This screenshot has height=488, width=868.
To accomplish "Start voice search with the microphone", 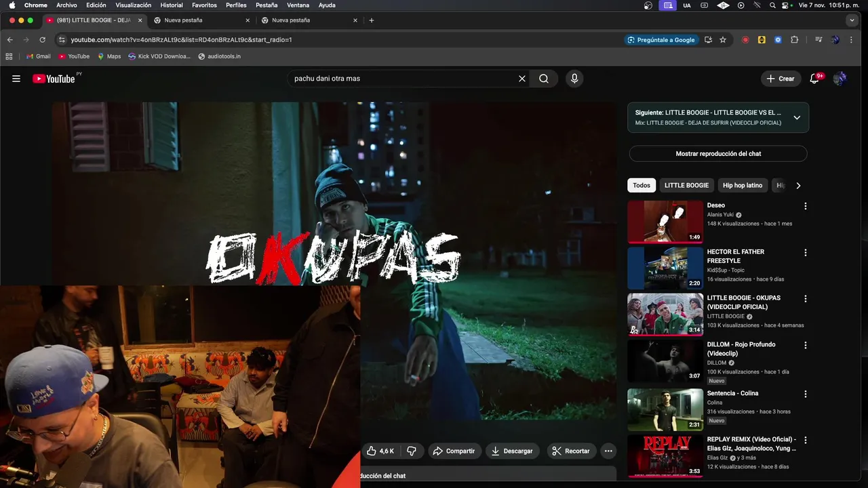I will pyautogui.click(x=574, y=79).
